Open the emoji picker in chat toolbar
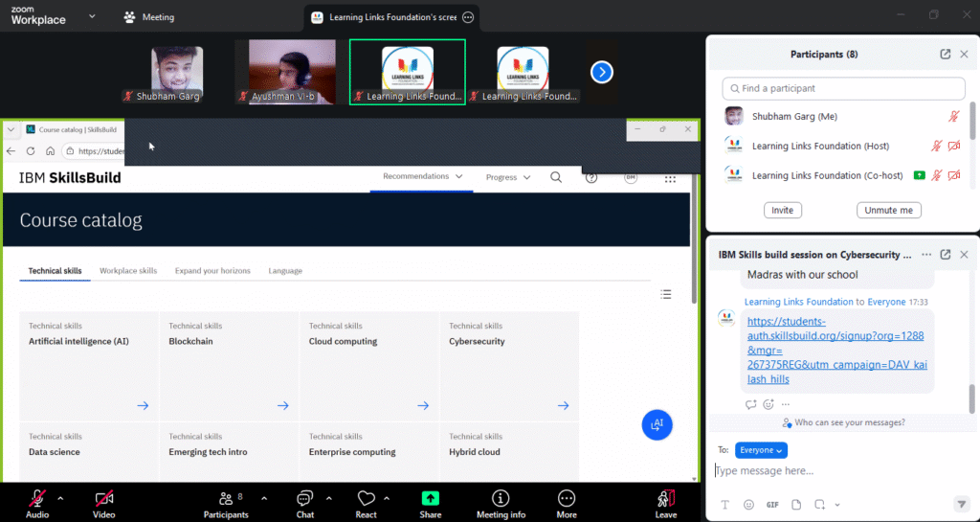Viewport: 980px width, 522px height. 748,505
